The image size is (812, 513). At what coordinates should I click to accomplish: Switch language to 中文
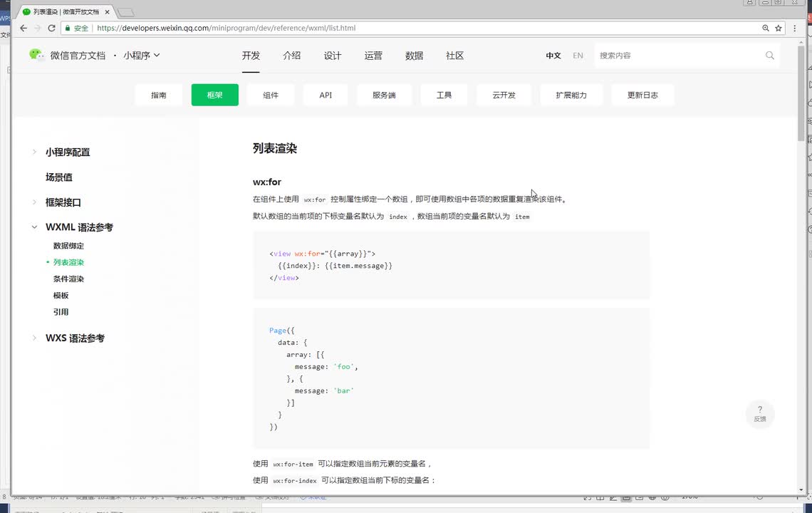pos(553,56)
